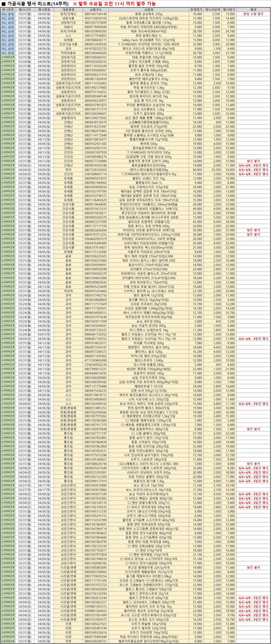271x644 pixels.
Task: Click 포스트 오레오 오즈 500g*2입 cell
Action: [149, 620]
